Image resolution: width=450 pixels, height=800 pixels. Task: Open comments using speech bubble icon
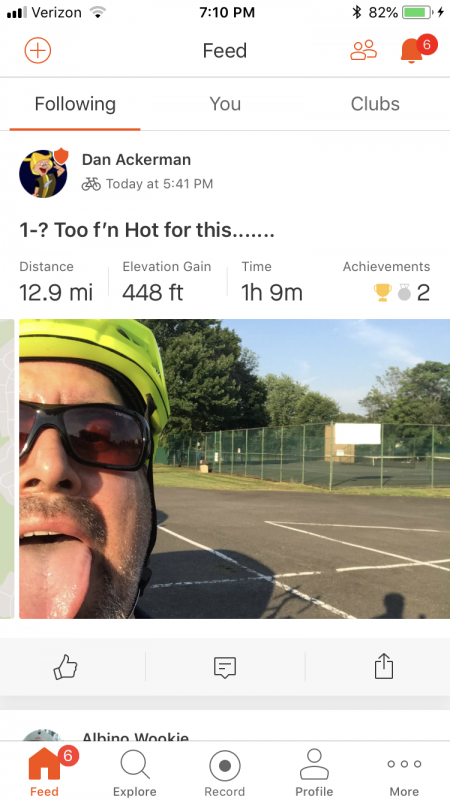[224, 667]
